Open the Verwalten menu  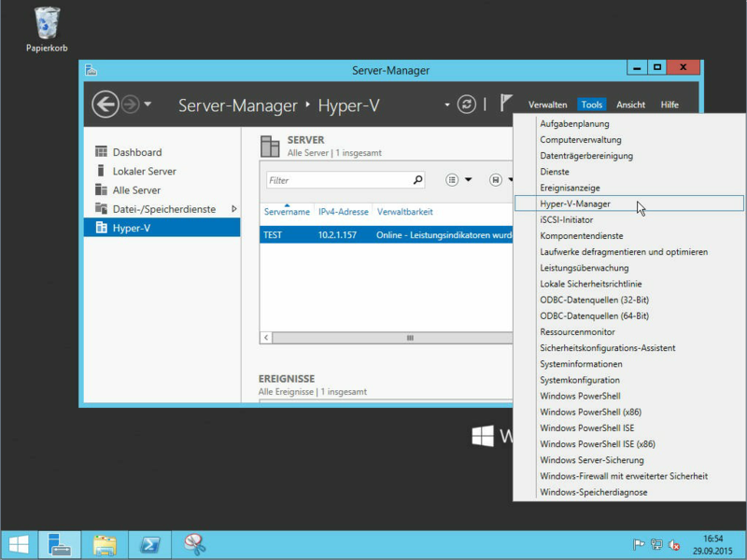pyautogui.click(x=547, y=105)
